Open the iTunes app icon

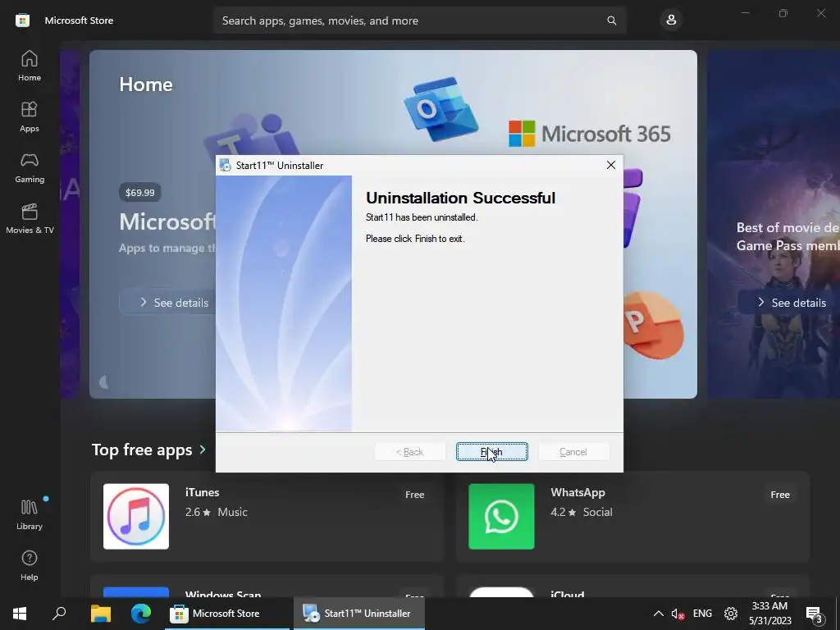[136, 517]
